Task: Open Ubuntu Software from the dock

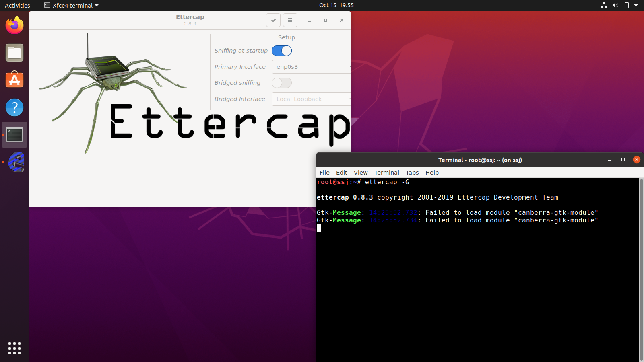Action: click(14, 80)
